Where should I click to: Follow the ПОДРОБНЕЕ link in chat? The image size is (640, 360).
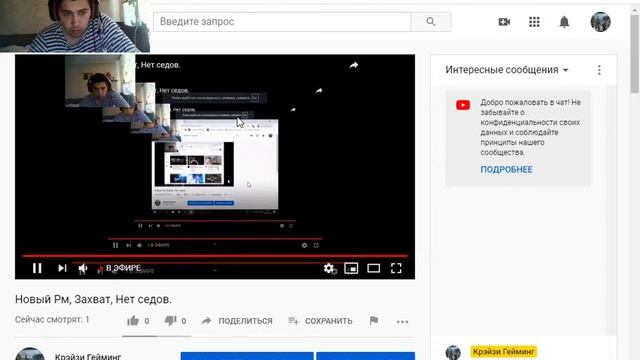[506, 169]
